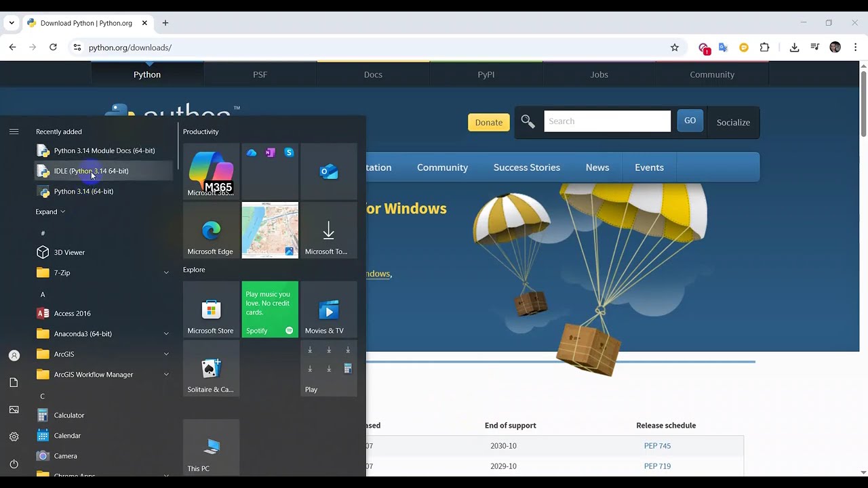The image size is (868, 488).
Task: Open the Socialize menu
Action: [x=733, y=122]
